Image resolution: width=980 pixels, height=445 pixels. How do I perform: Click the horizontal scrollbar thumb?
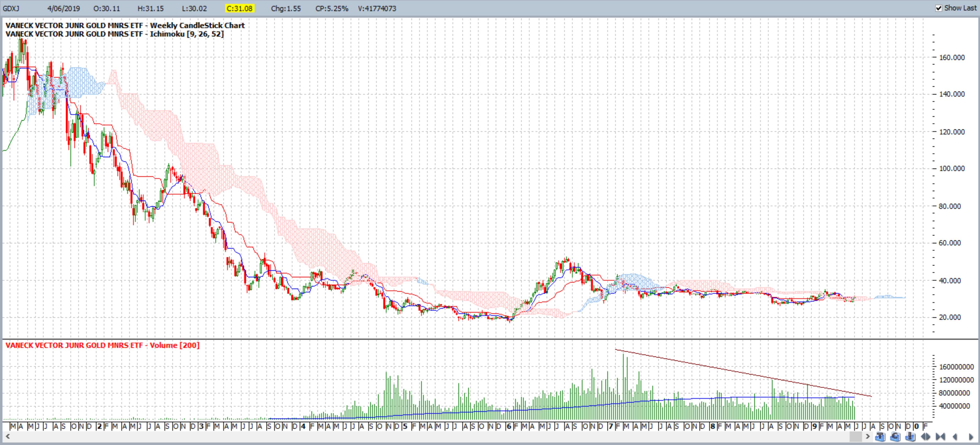click(856, 436)
